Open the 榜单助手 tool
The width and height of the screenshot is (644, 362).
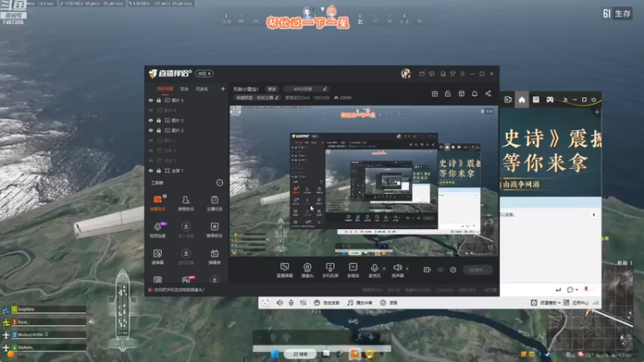pyautogui.click(x=214, y=230)
